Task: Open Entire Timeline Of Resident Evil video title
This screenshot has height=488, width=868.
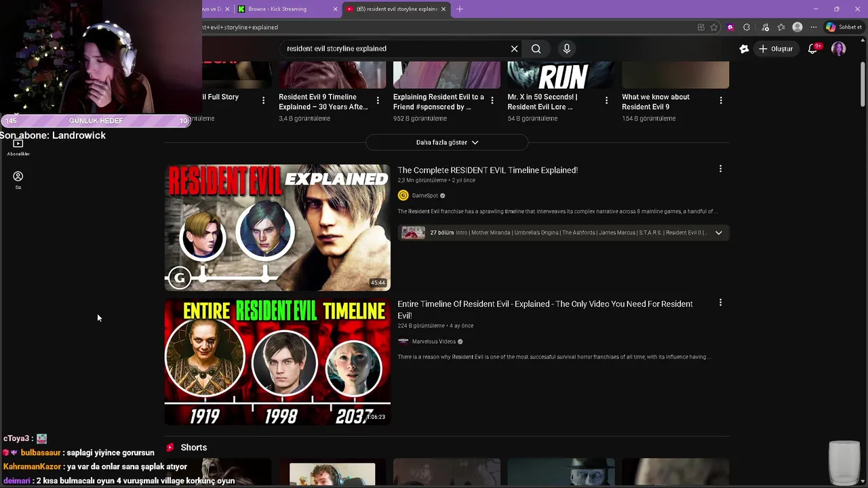Action: click(x=545, y=310)
